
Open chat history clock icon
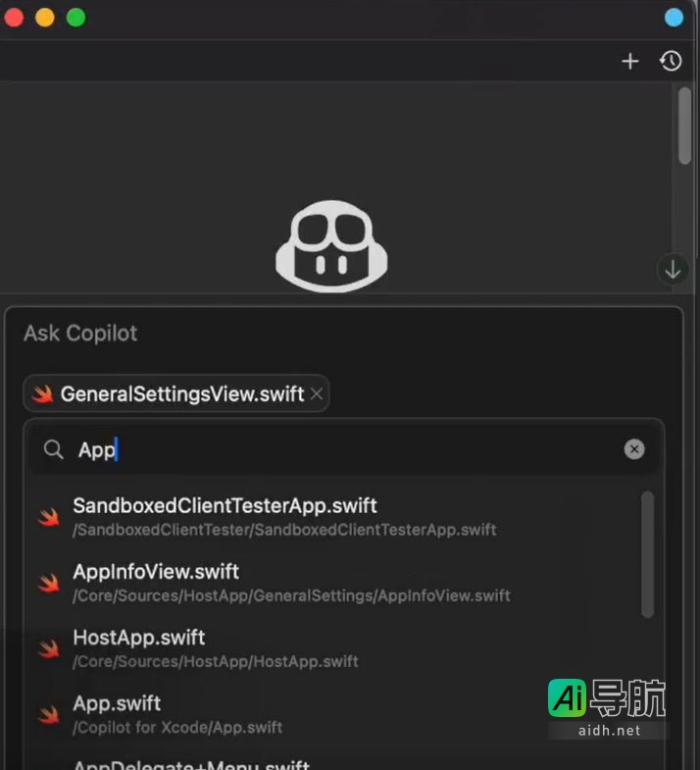pyautogui.click(x=671, y=62)
